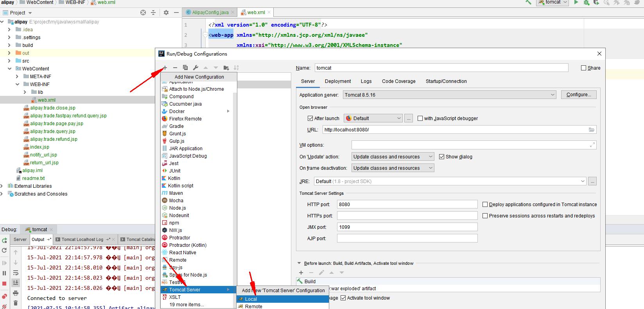Click the VM options field
644x309 pixels.
click(x=474, y=145)
